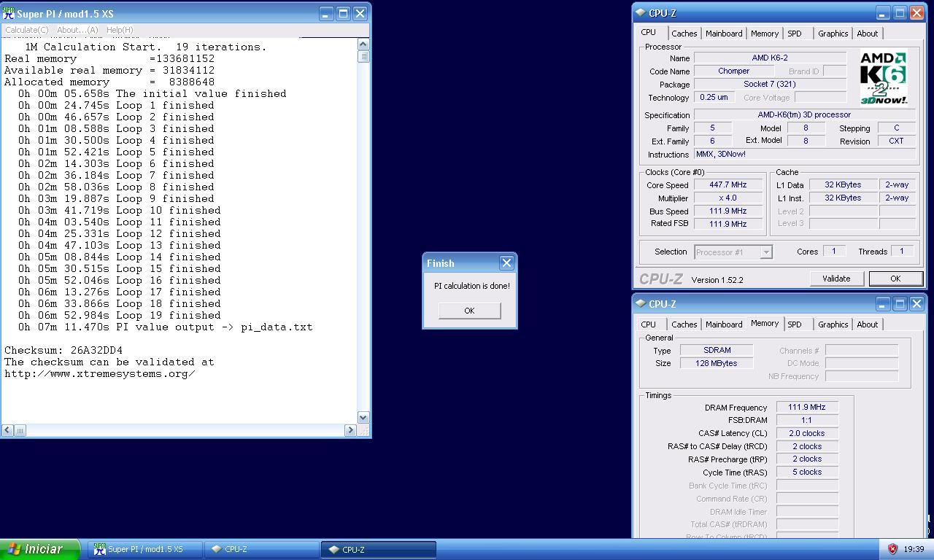Click the Loop 19 finished line
Image resolution: width=934 pixels, height=560 pixels.
click(119, 315)
